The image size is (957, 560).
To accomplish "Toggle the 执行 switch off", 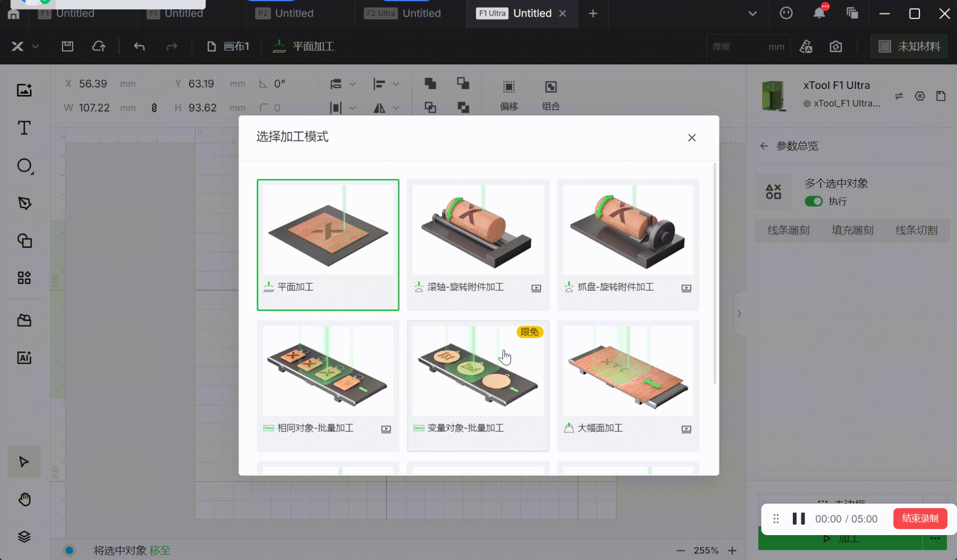I will tap(814, 201).
